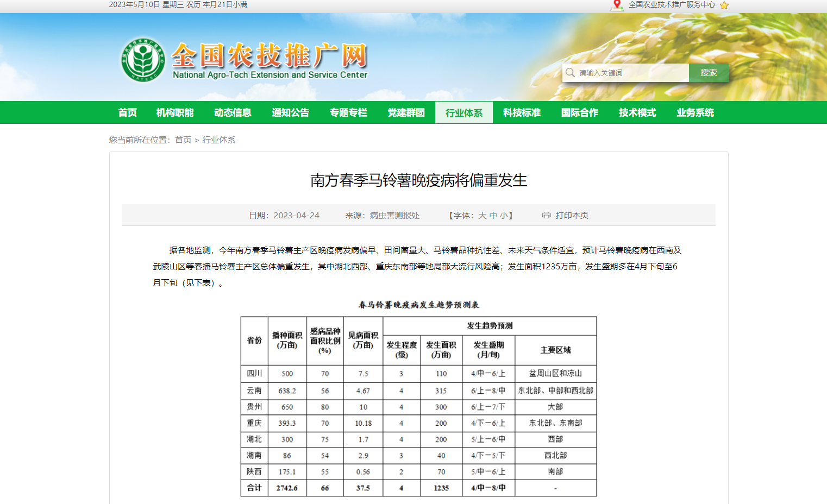Open the 党建群团 nav item

pos(406,112)
